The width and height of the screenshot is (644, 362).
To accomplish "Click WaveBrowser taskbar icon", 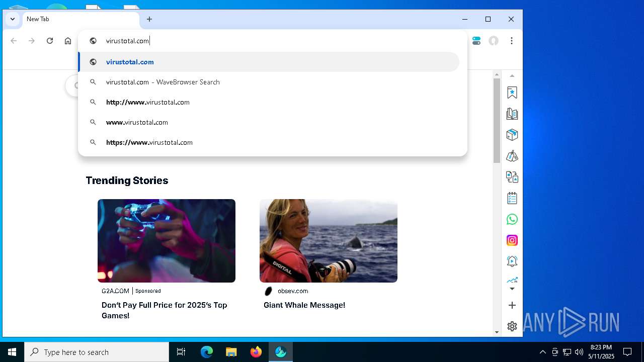I will pos(281,352).
